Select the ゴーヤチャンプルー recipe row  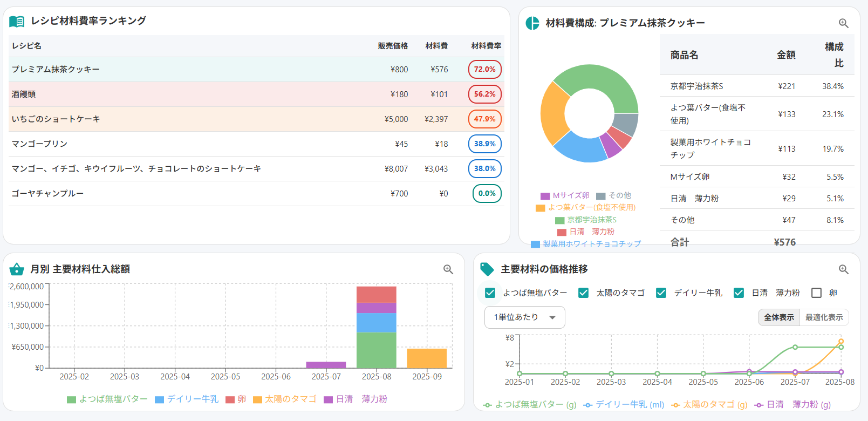click(257, 193)
